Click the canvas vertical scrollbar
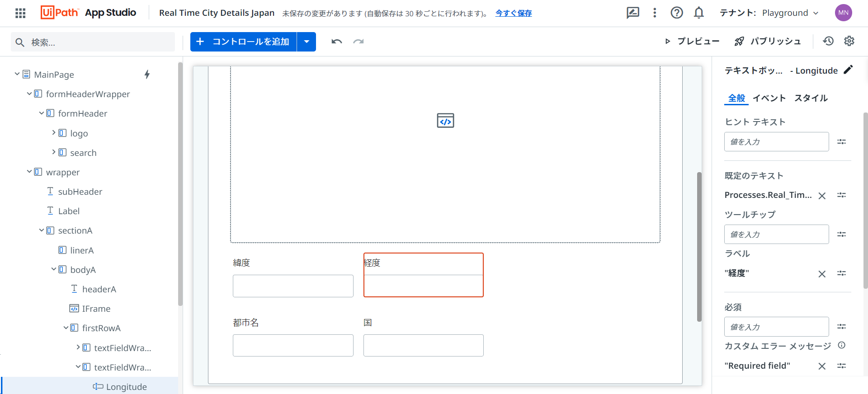 pyautogui.click(x=699, y=247)
